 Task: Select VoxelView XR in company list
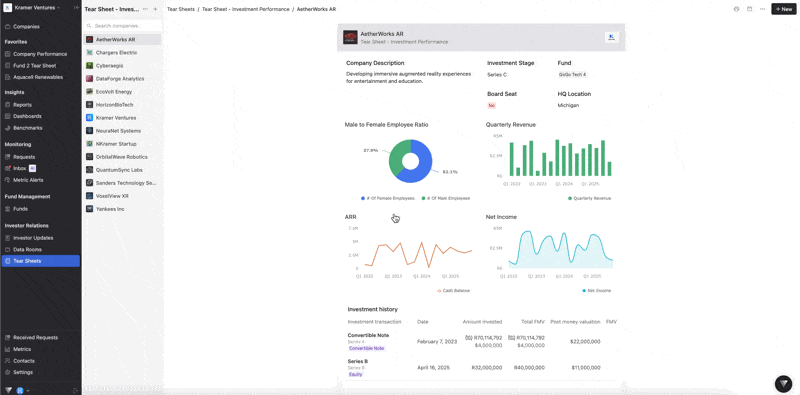click(122, 196)
